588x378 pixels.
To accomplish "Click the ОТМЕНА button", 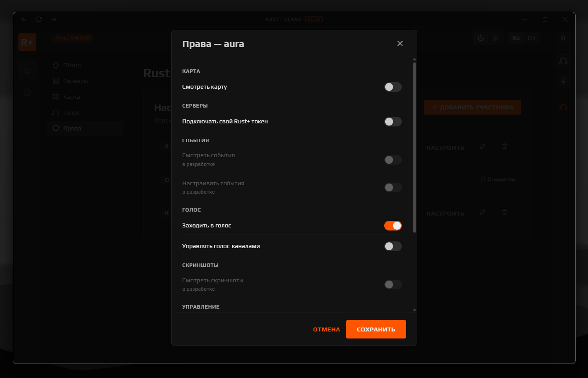I will coord(326,329).
